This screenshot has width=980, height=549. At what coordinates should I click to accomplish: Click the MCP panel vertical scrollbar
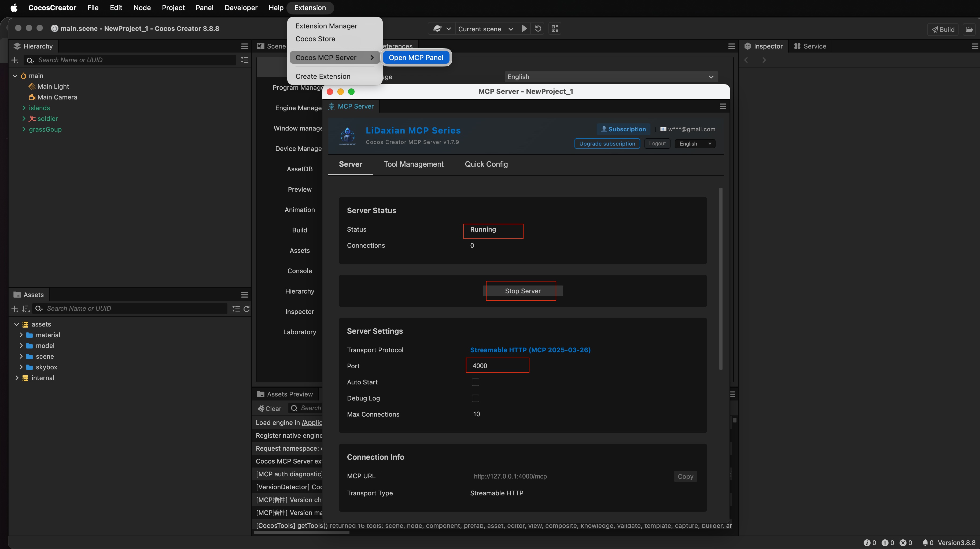click(x=721, y=278)
